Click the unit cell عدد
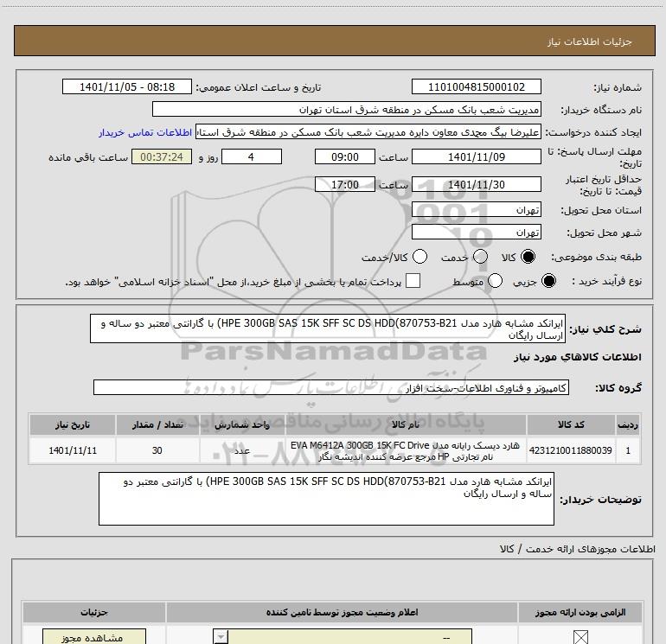666x644 pixels. (242, 451)
